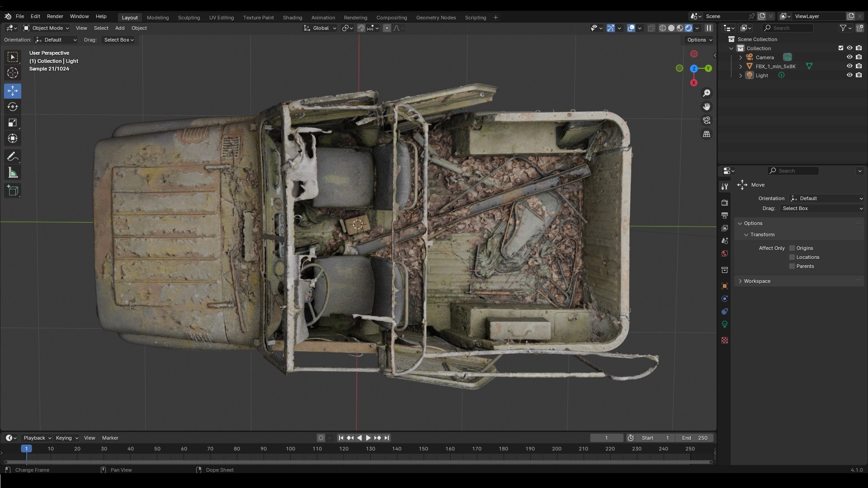Hide Camera in viewport via eye icon
The image size is (868, 488).
849,57
